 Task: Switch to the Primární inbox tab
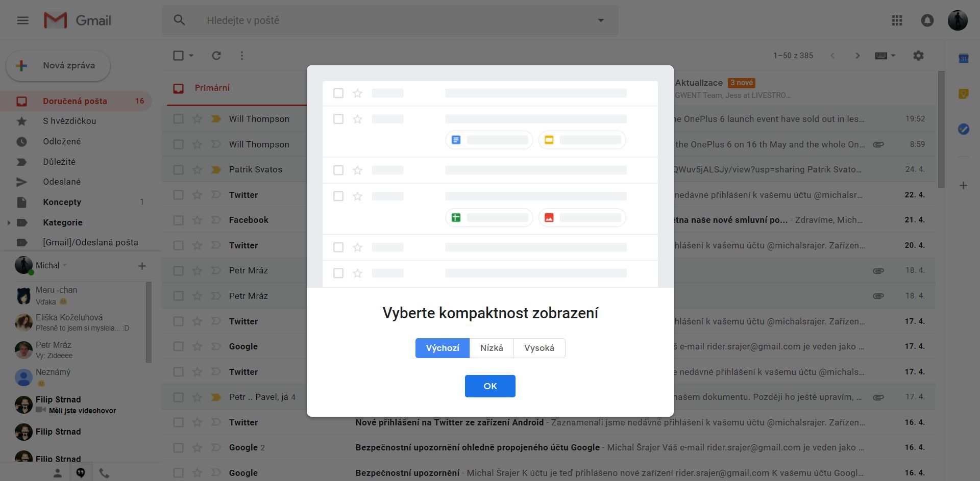212,88
